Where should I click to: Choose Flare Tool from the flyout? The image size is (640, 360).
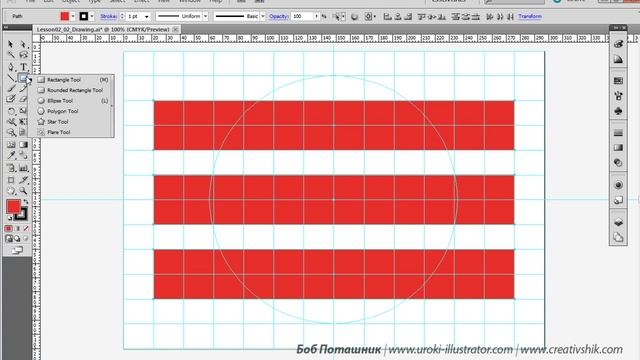[73, 132]
